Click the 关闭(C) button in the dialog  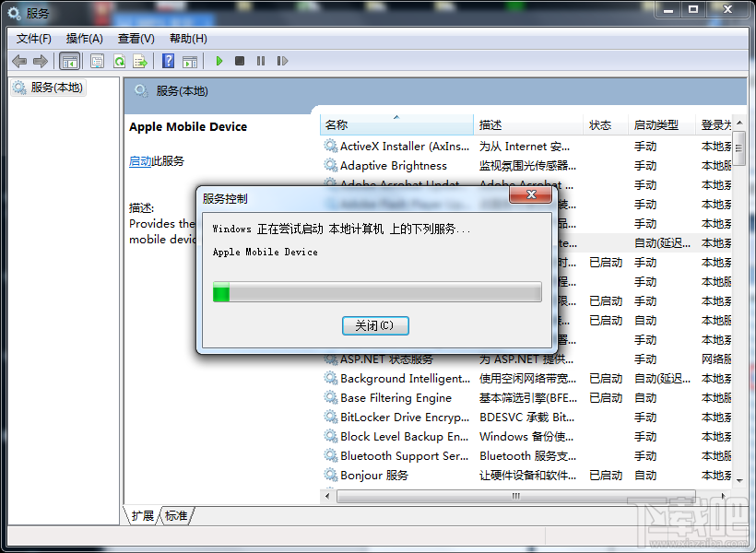(x=375, y=325)
